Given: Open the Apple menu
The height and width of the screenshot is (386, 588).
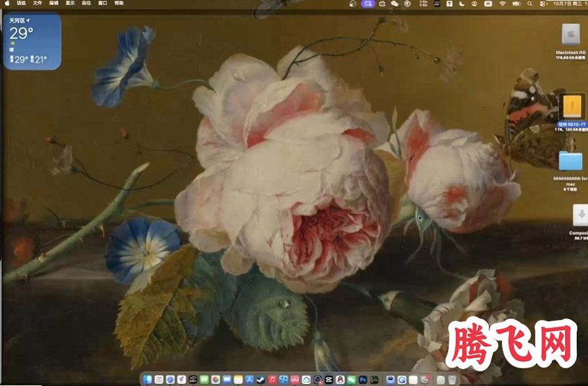Looking at the screenshot, I should [7, 3].
